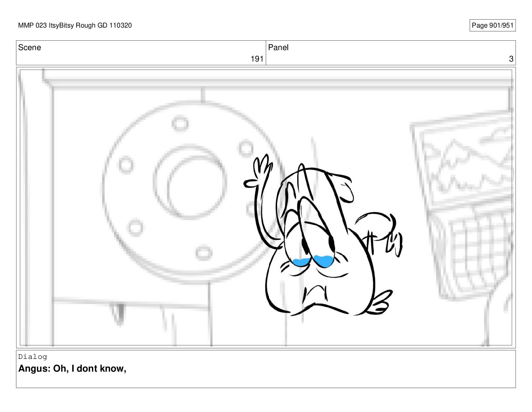
Task: Click the scene number "191"
Action: (257, 59)
